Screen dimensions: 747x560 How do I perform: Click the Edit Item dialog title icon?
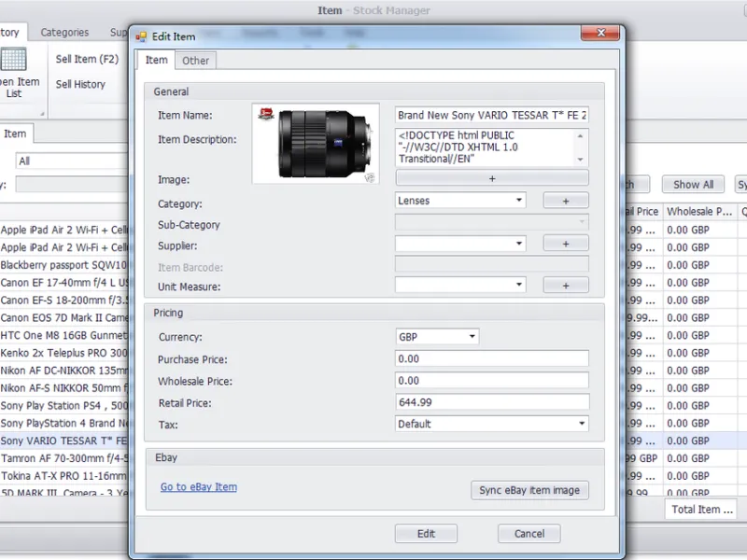(x=141, y=36)
